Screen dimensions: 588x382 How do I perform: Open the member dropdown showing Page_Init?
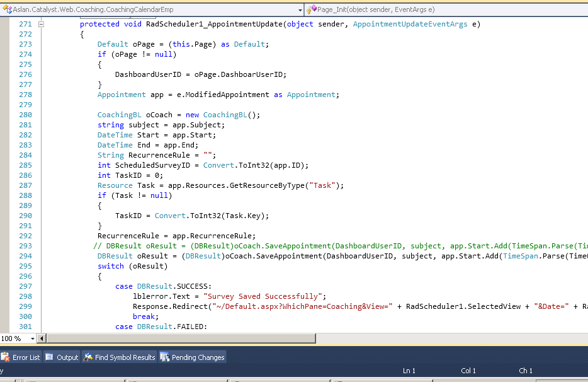pos(446,9)
